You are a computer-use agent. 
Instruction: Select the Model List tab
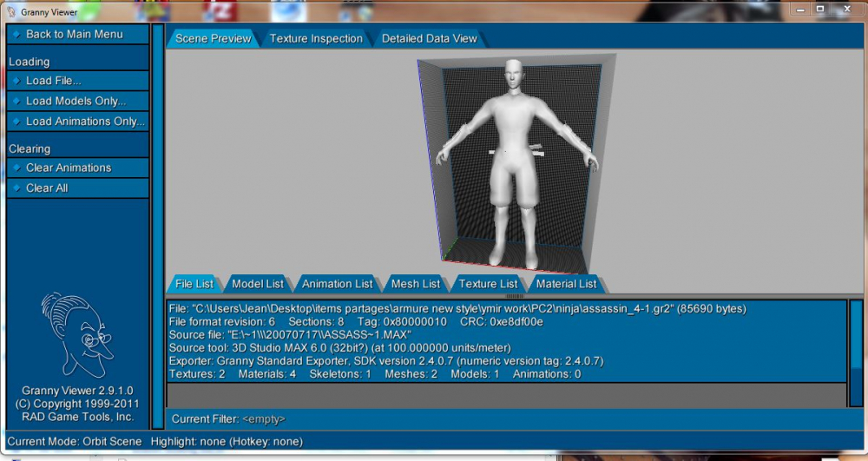click(x=258, y=284)
